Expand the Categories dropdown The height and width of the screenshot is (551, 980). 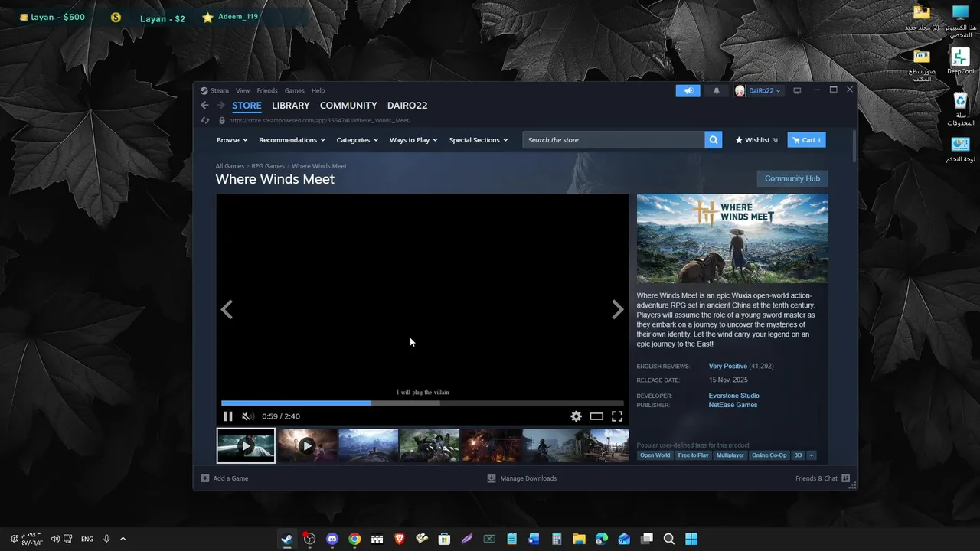click(x=358, y=140)
